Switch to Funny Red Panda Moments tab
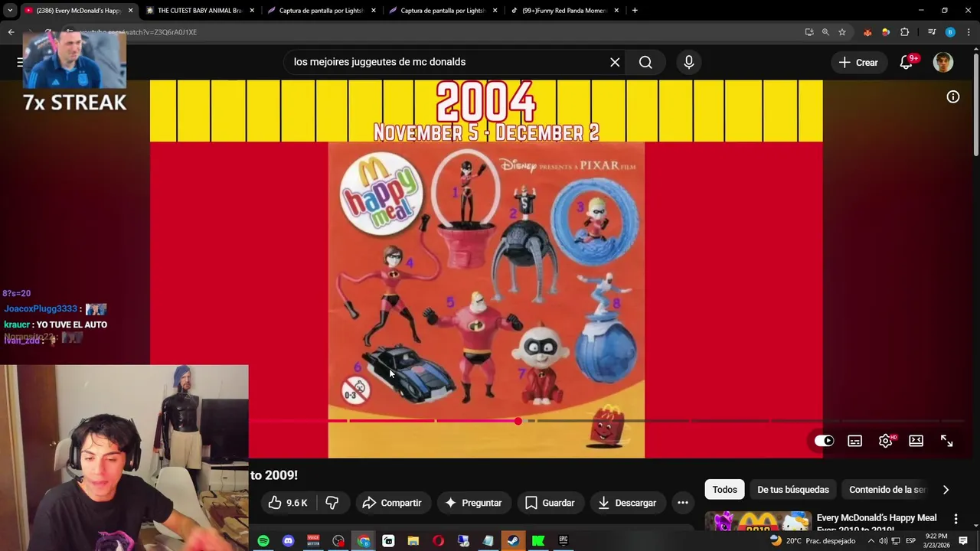The width and height of the screenshot is (980, 551). pyautogui.click(x=564, y=11)
